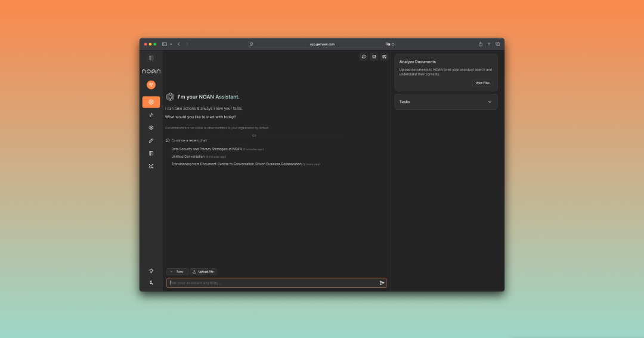Click Safari sidebar toggle icon

(x=165, y=44)
